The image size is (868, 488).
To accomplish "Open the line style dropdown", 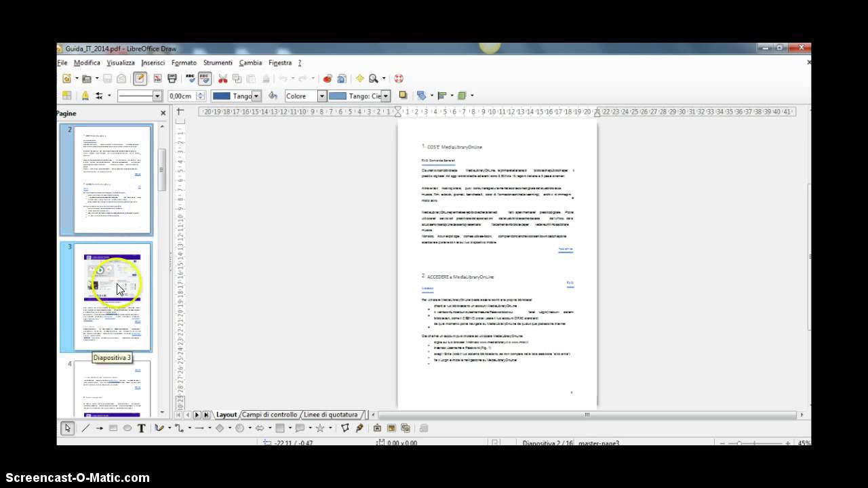I will (157, 96).
